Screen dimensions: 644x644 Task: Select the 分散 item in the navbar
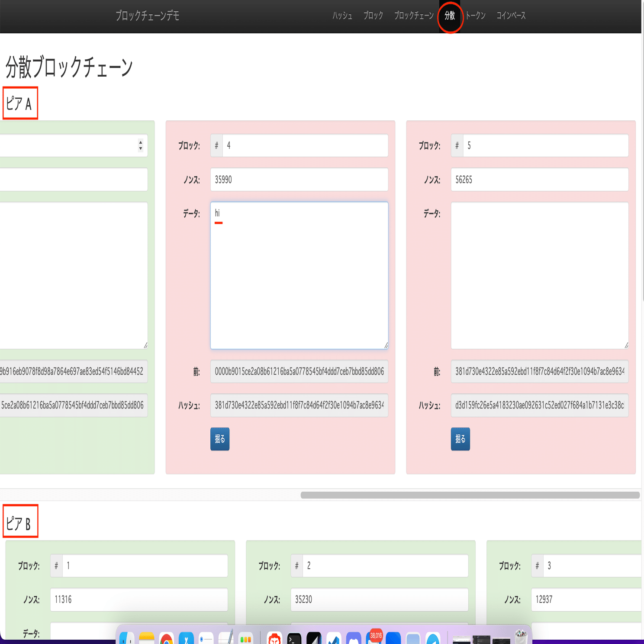[x=450, y=16]
